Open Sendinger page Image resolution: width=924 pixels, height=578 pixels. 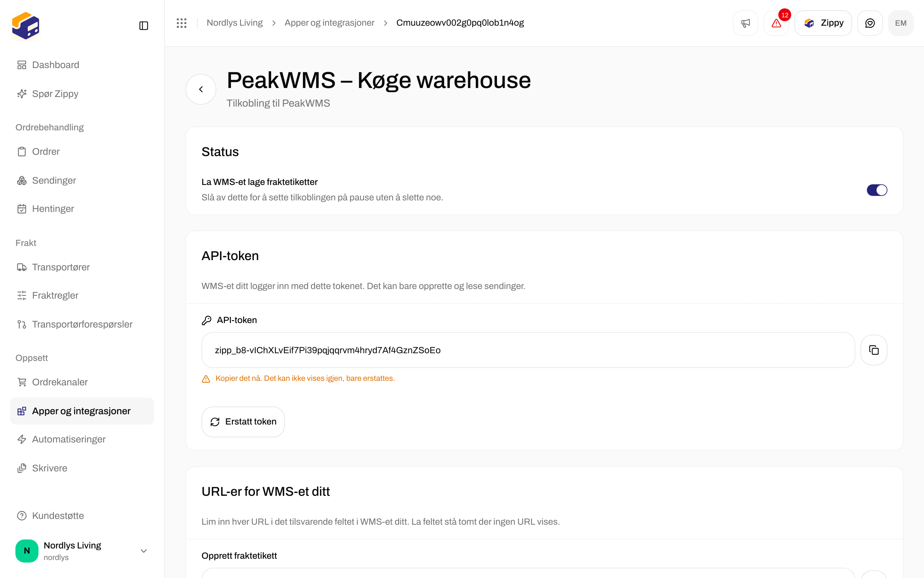point(82,180)
